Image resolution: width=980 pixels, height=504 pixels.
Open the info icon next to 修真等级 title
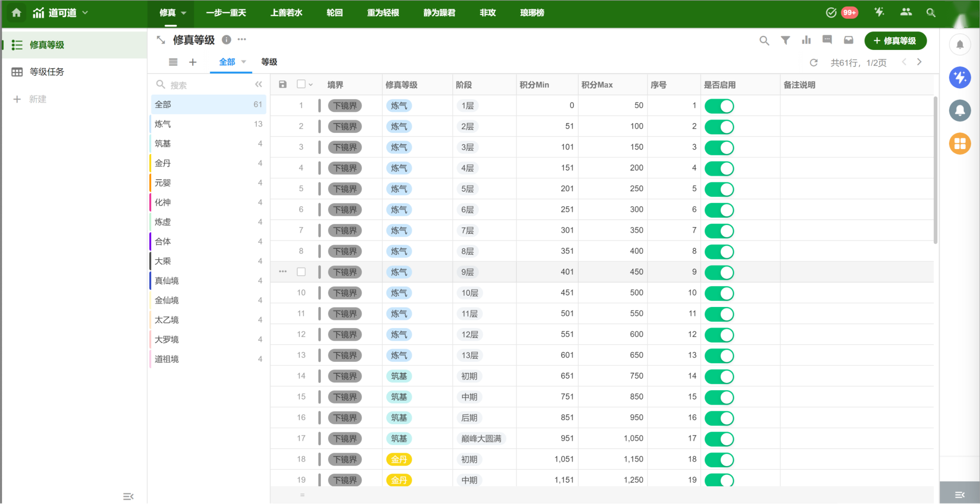226,40
